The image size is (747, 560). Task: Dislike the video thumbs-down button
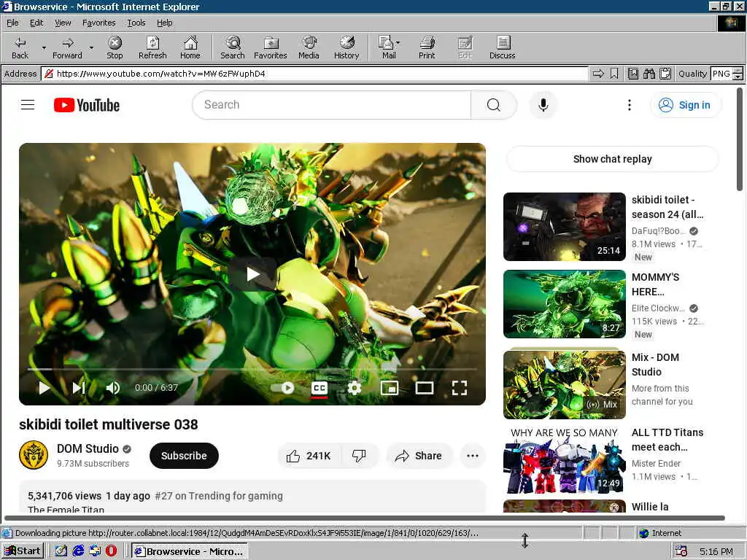(359, 456)
